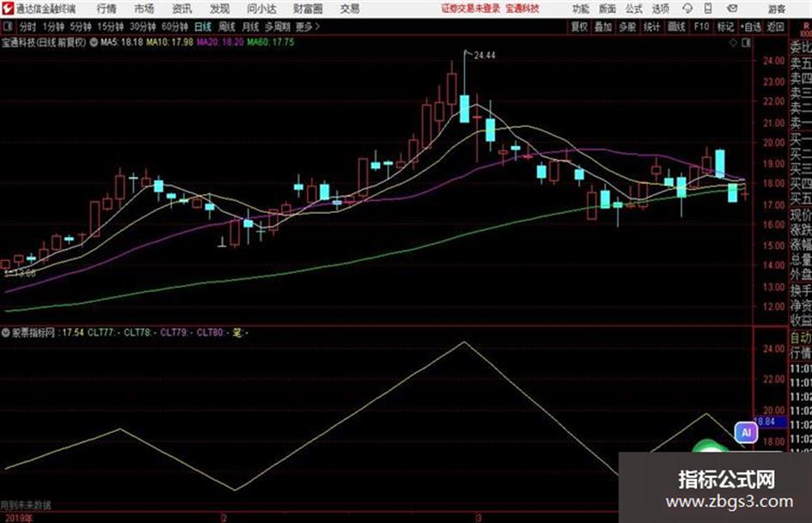Screen dimensions: 812x523
Task: Switch to 1分钟 period tab
Action: coord(52,27)
